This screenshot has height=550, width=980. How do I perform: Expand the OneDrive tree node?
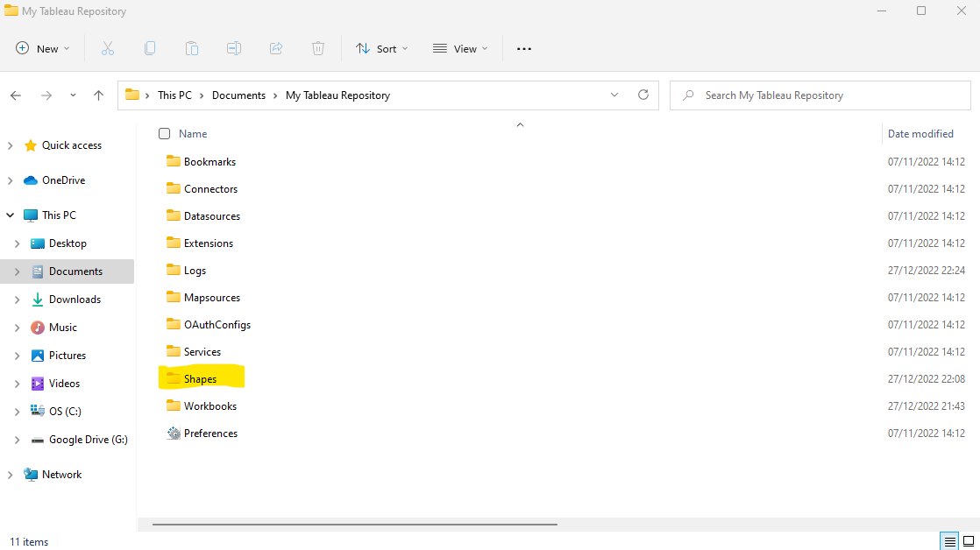[10, 180]
